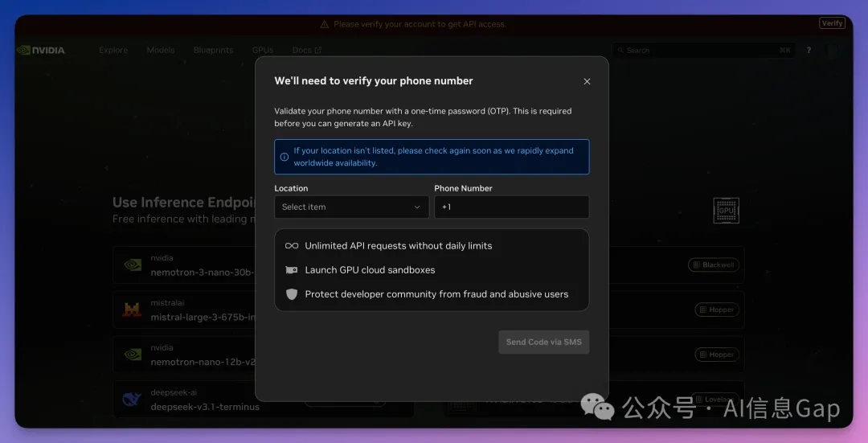
Task: Click the user avatar icon in header
Action: point(833,51)
